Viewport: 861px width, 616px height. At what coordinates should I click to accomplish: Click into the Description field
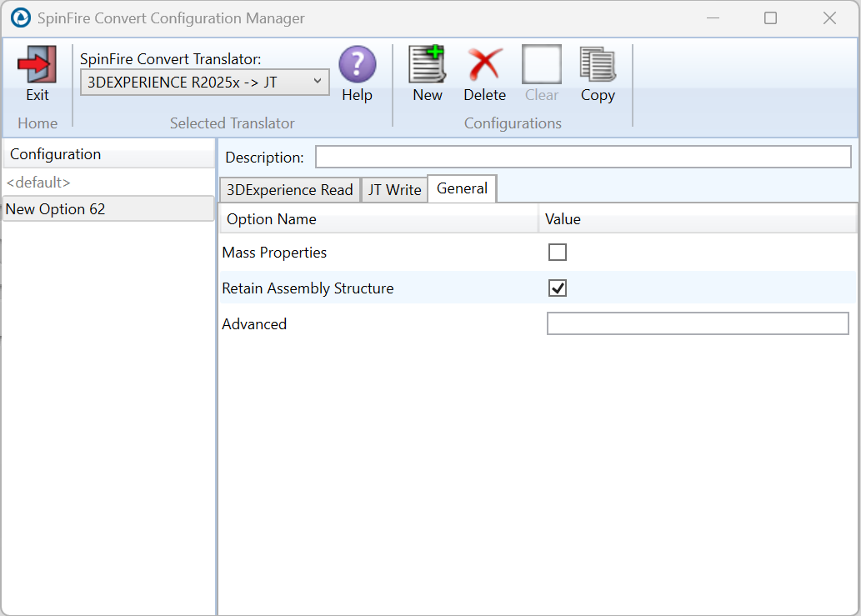pos(583,157)
